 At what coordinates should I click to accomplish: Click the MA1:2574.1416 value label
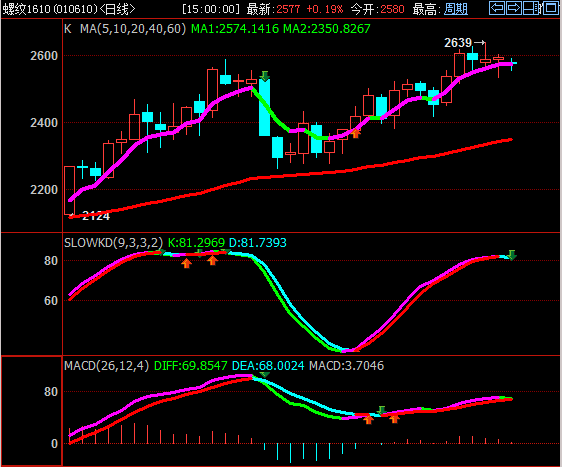tap(235, 29)
